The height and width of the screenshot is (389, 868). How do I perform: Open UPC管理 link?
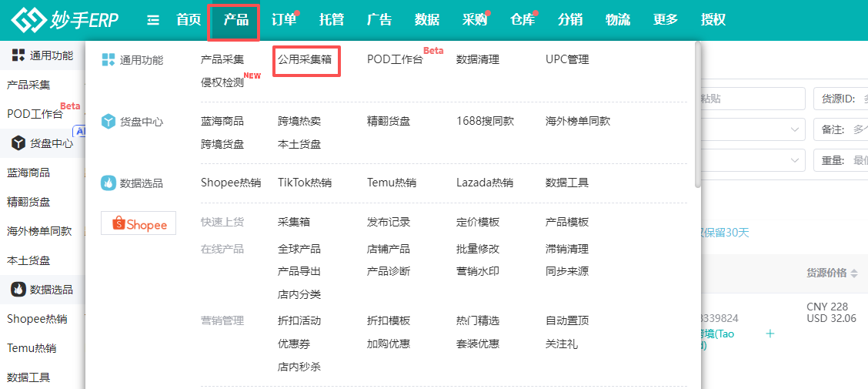(x=567, y=60)
